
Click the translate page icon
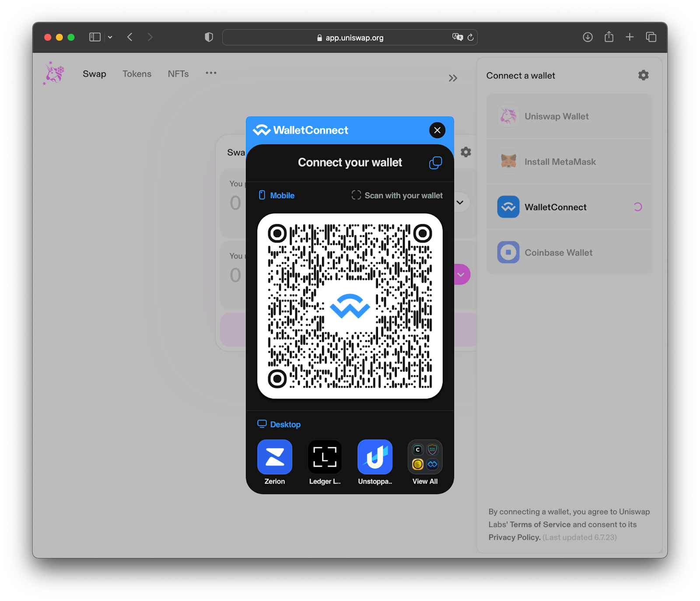[458, 37]
